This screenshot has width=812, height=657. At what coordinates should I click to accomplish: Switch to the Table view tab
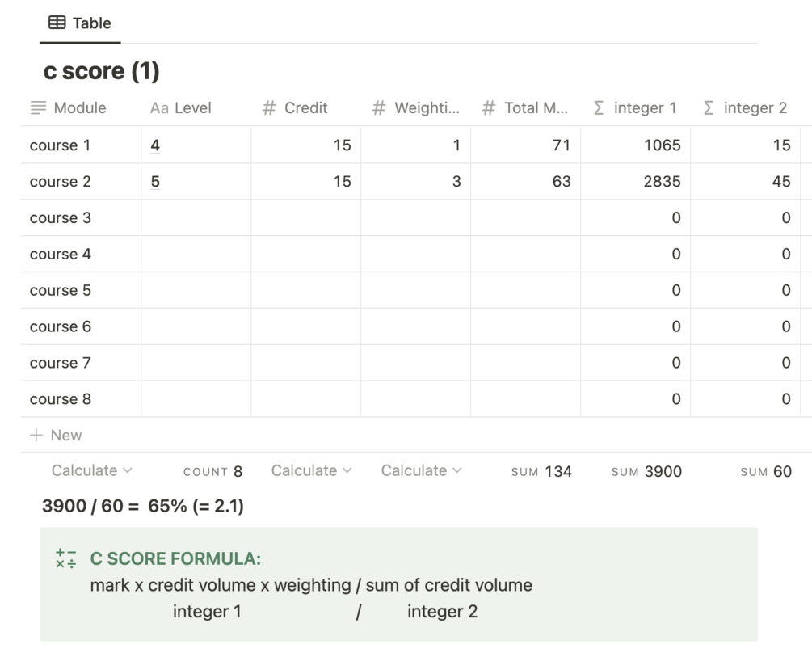(x=80, y=23)
